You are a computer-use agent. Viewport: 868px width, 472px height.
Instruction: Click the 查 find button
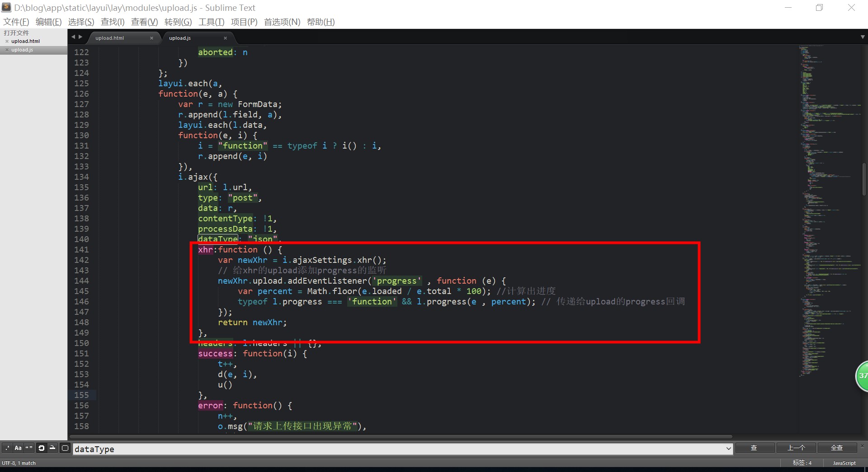pyautogui.click(x=754, y=448)
